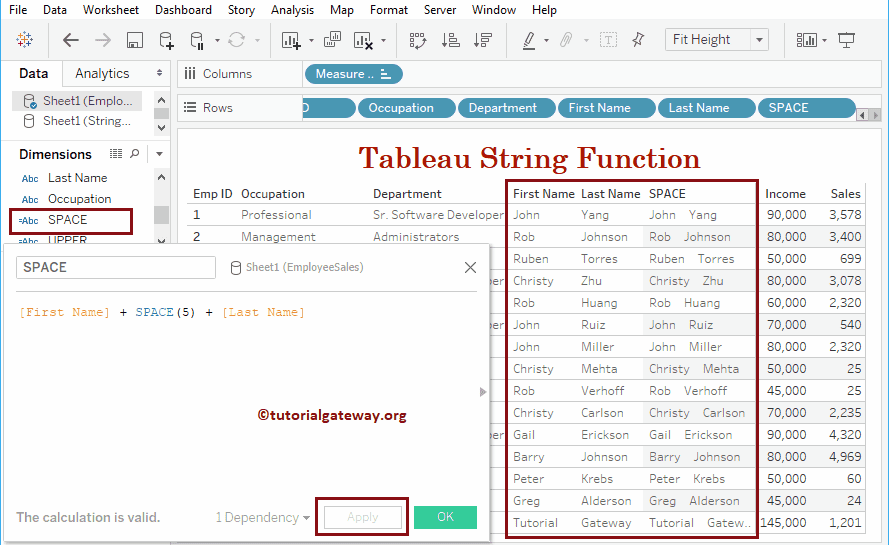The image size is (889, 545).
Task: Click the Save icon in toolbar
Action: click(135, 40)
